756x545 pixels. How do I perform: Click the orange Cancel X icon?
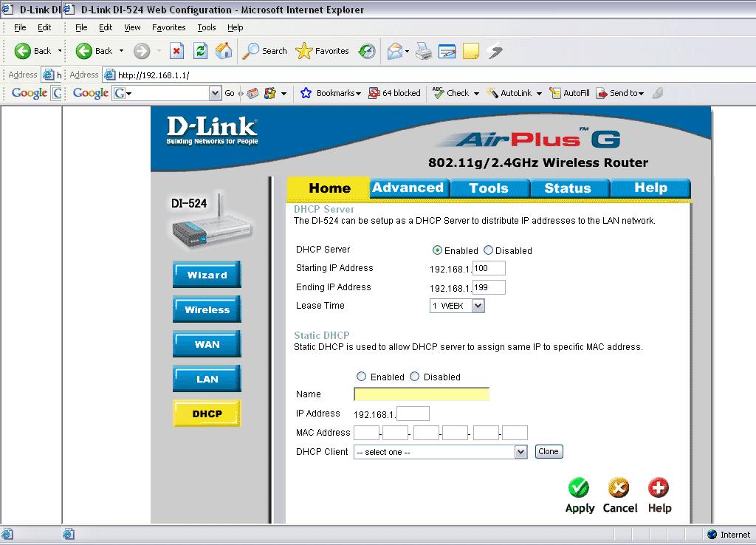[x=619, y=487]
